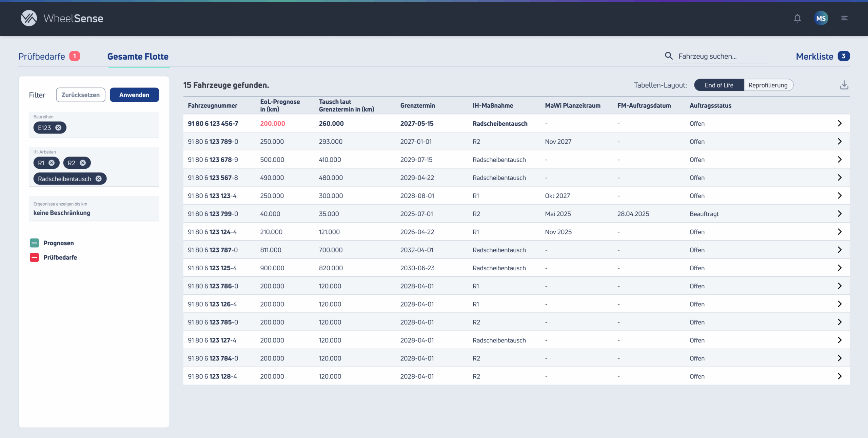Screen dimensions: 868x438
Task: Remove the R1 filter chip
Action: pyautogui.click(x=52, y=163)
